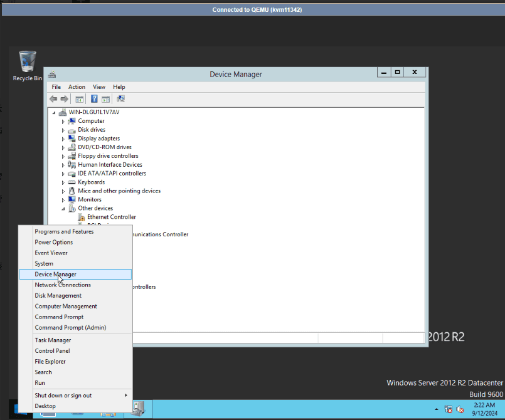Select the Ethernet Controller device
Screen dimensions: 505x420
(x=112, y=217)
